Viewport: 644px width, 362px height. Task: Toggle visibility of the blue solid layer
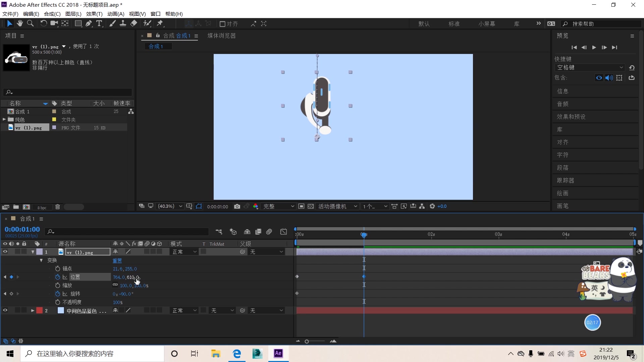(5, 310)
